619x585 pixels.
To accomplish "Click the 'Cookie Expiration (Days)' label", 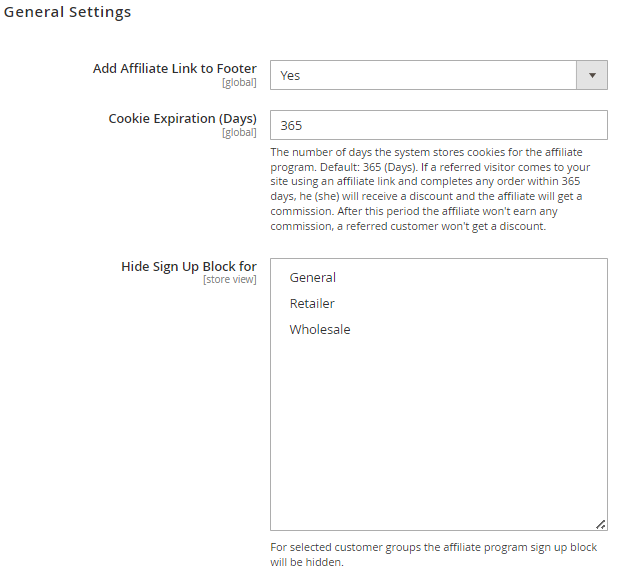I will click(182, 118).
